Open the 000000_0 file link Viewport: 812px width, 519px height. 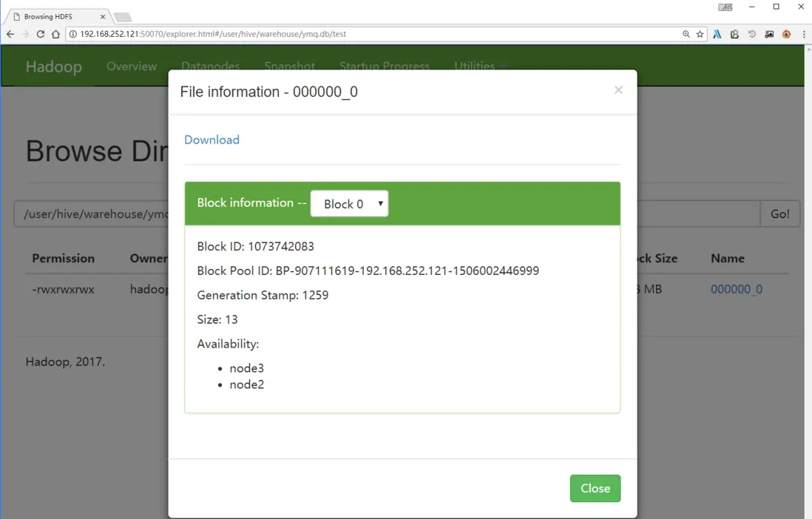(x=737, y=289)
